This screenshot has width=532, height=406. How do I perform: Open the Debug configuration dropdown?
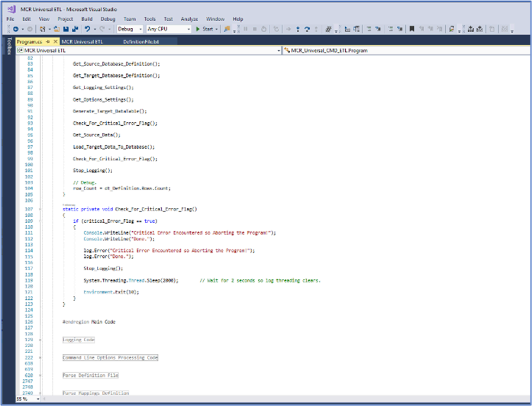130,29
